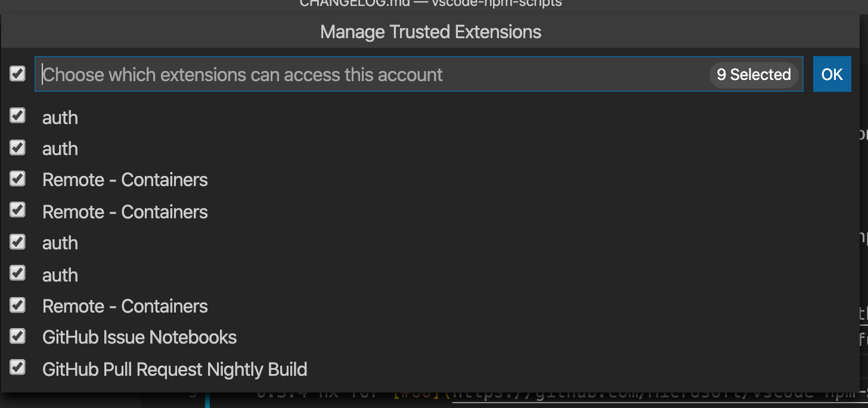The height and width of the screenshot is (408, 868).
Task: Click the first "auth" row label
Action: 60,118
